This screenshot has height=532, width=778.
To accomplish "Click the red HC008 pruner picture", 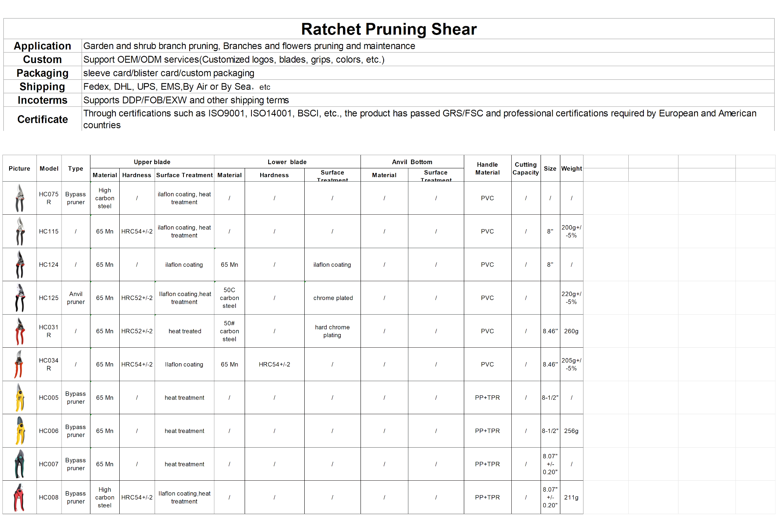I will pyautogui.click(x=19, y=497).
